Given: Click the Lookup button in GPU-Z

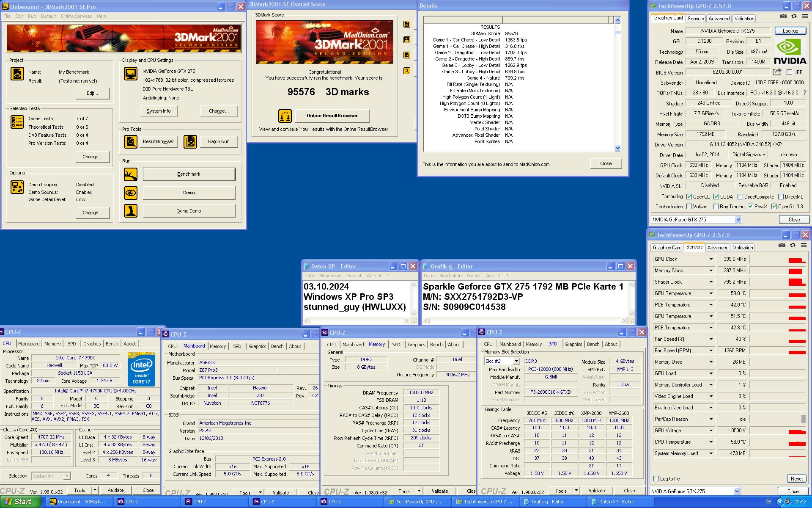Looking at the screenshot, I should (x=790, y=31).
